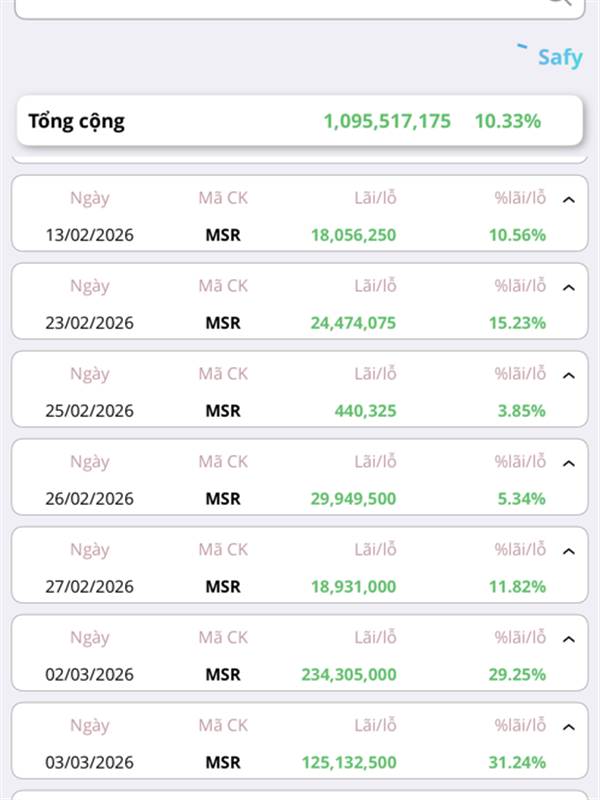Open MSR ticker in 13/02/2026 row
The width and height of the screenshot is (600, 800).
tap(223, 235)
